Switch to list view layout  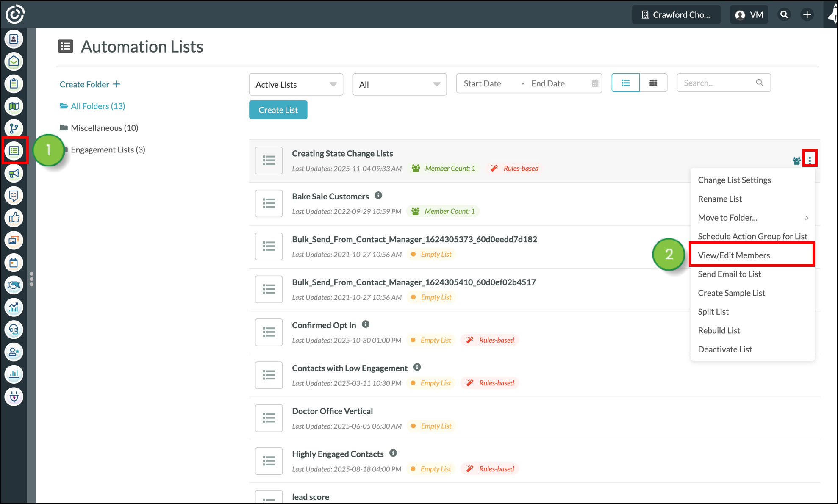[625, 83]
